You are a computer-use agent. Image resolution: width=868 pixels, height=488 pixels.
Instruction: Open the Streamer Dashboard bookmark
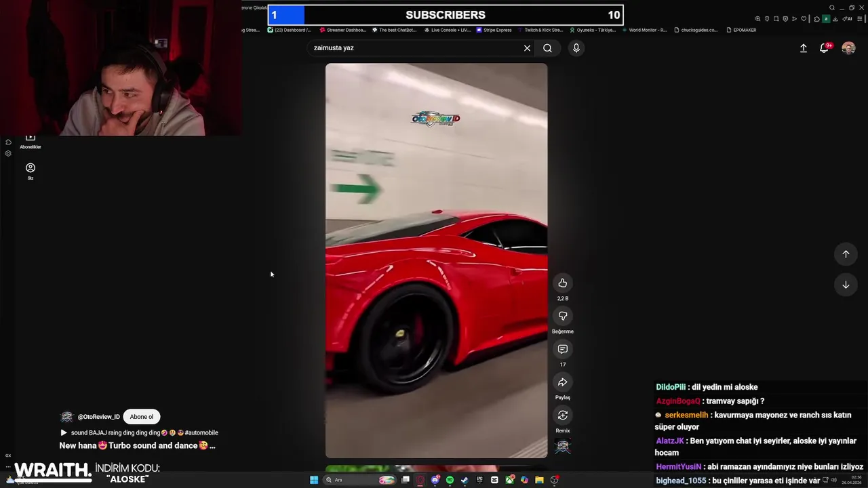pos(343,30)
